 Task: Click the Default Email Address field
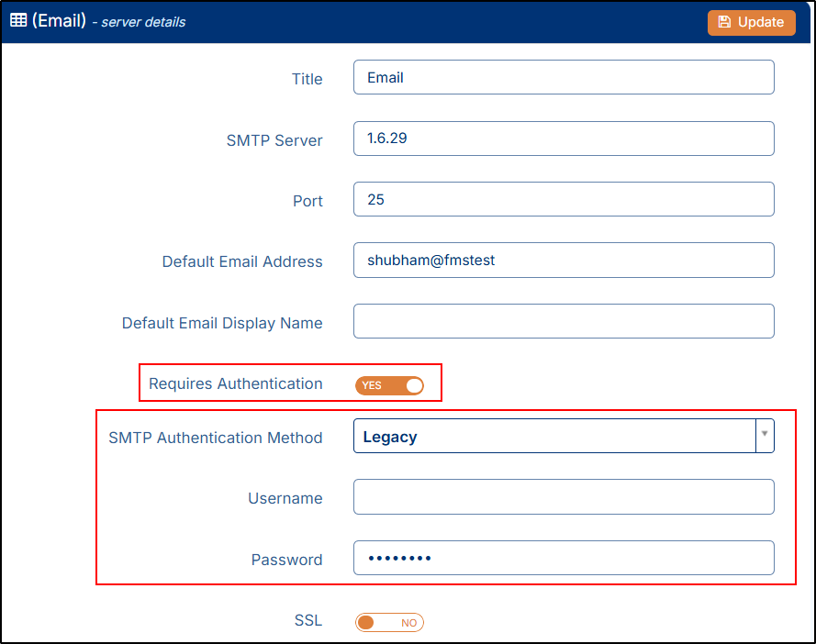point(563,261)
